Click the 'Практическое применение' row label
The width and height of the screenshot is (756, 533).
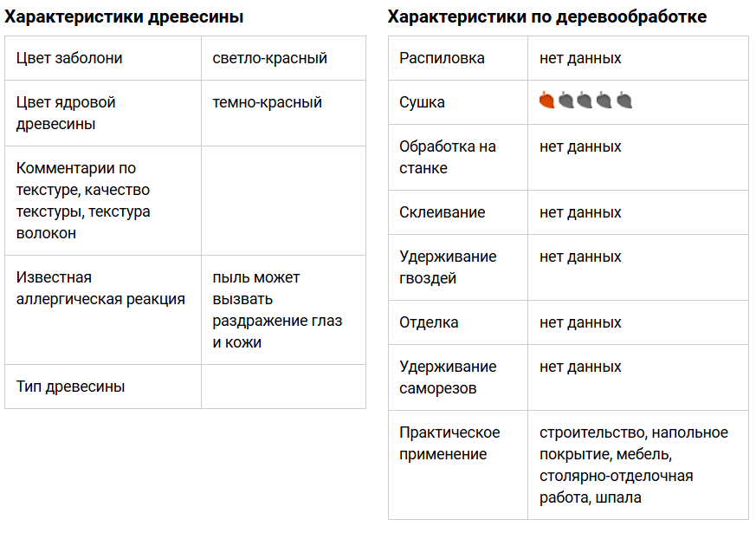pos(449,443)
